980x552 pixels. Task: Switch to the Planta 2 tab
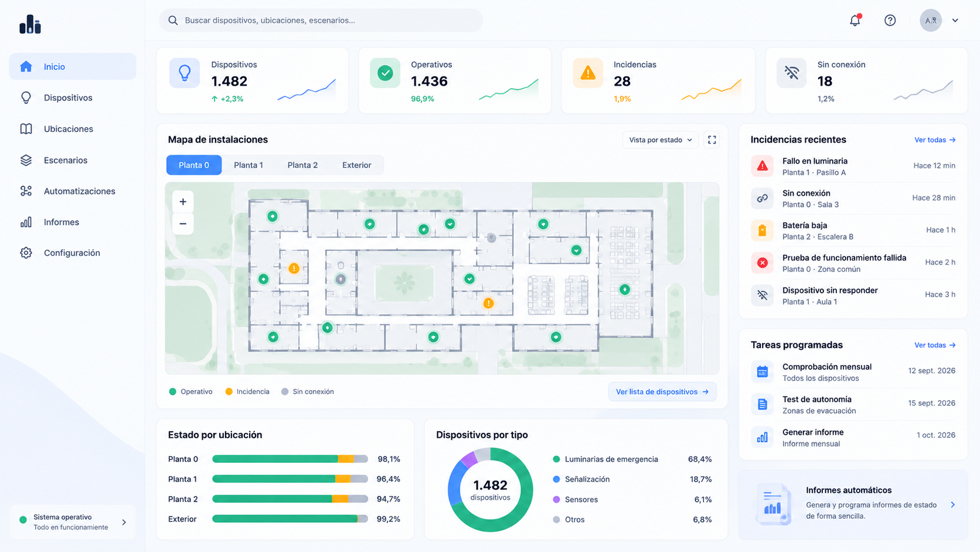click(302, 165)
